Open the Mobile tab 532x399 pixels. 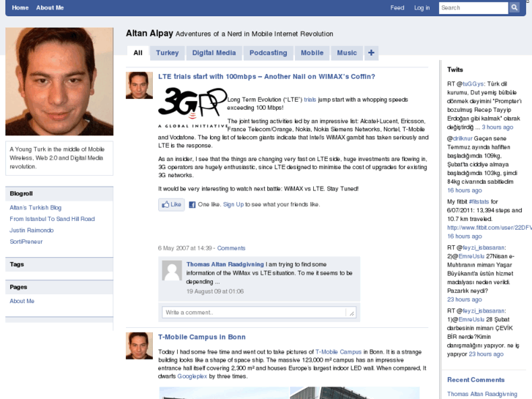coord(312,53)
